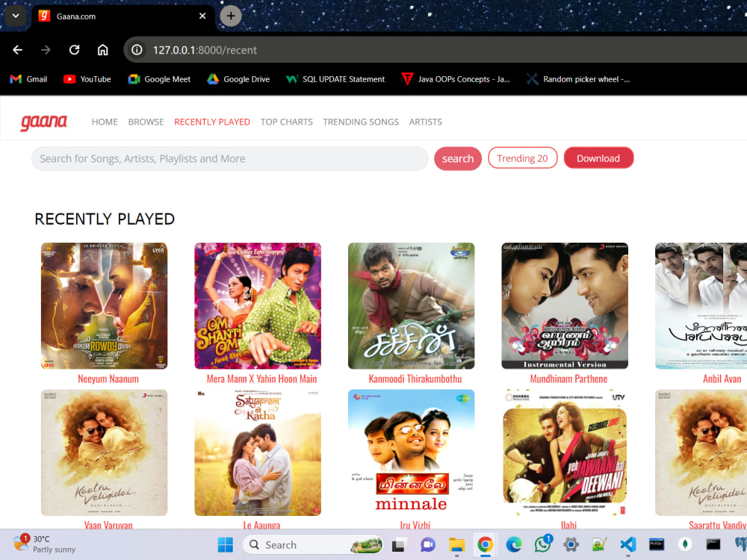Open File Explorer from taskbar
This screenshot has height=560, width=747.
(456, 545)
